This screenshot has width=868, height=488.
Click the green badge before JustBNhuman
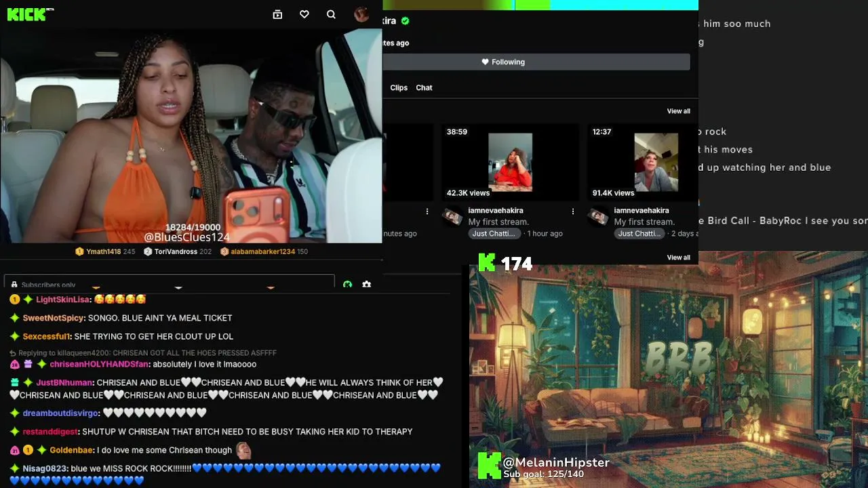(x=15, y=382)
